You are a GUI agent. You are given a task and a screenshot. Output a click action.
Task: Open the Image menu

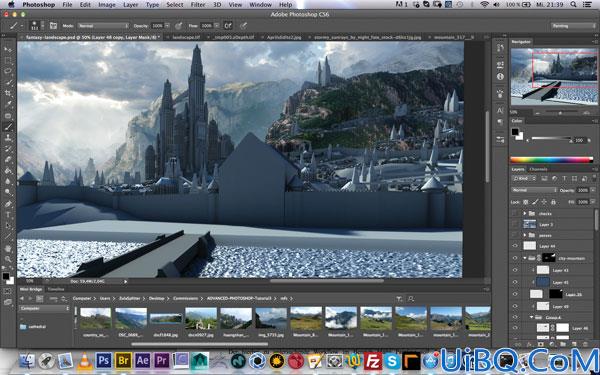coord(107,5)
